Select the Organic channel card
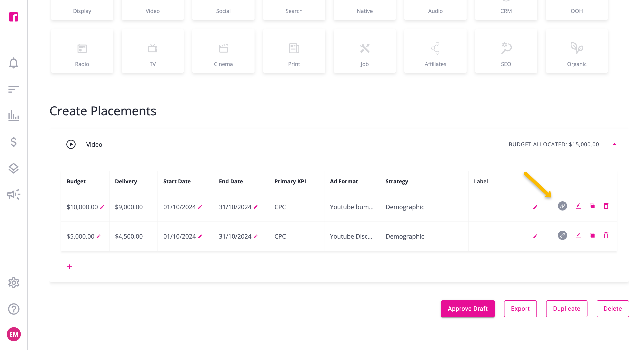The image size is (644, 350). pos(577,51)
